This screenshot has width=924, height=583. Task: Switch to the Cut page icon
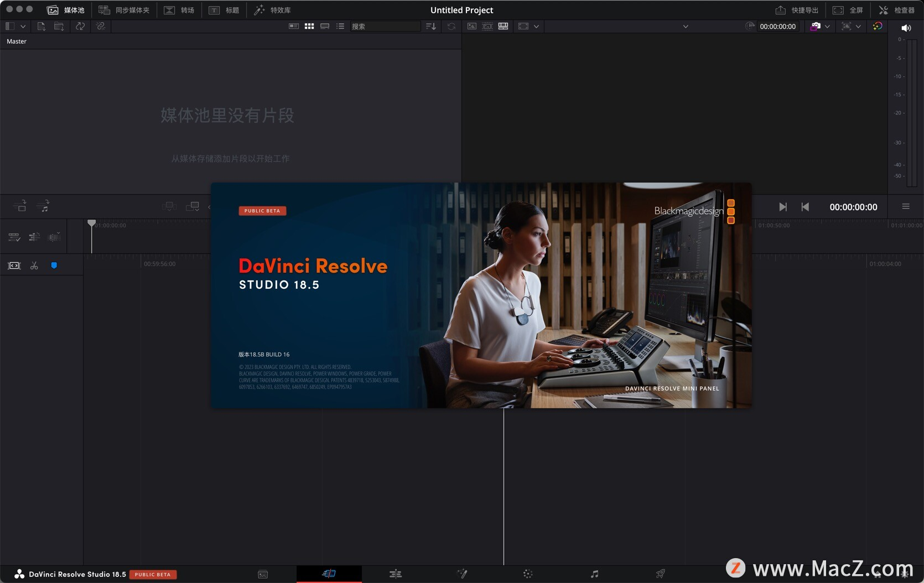coord(329,574)
